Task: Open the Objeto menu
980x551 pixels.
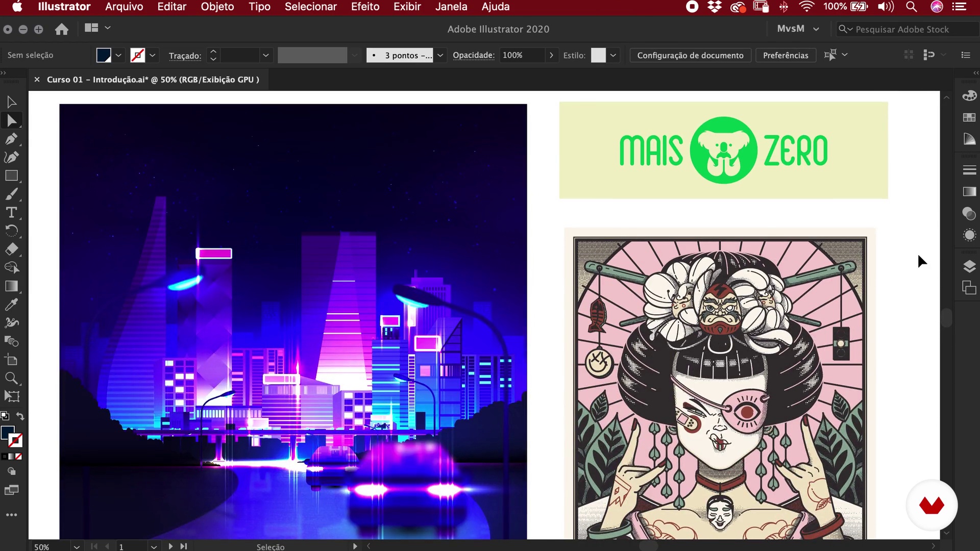Action: [x=217, y=7]
